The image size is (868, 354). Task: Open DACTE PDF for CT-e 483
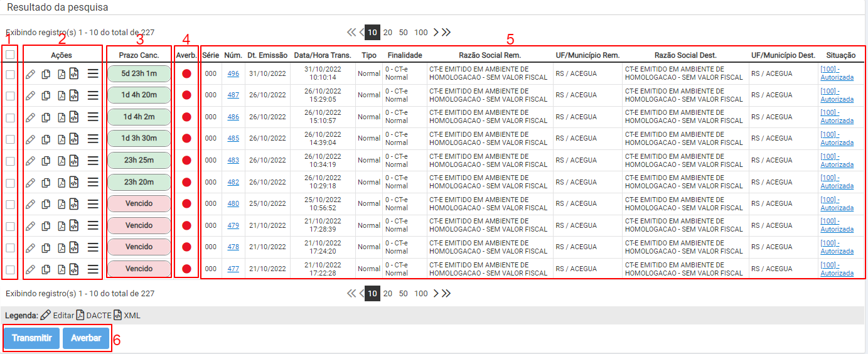tap(62, 161)
